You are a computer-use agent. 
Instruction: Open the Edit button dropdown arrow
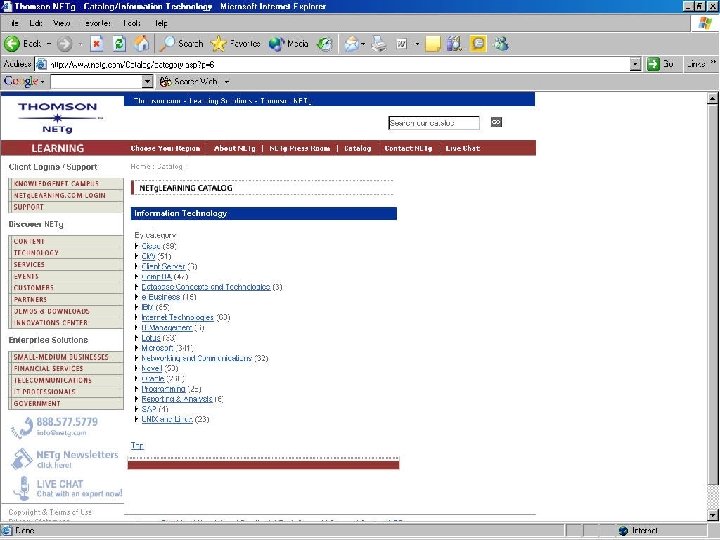(417, 44)
